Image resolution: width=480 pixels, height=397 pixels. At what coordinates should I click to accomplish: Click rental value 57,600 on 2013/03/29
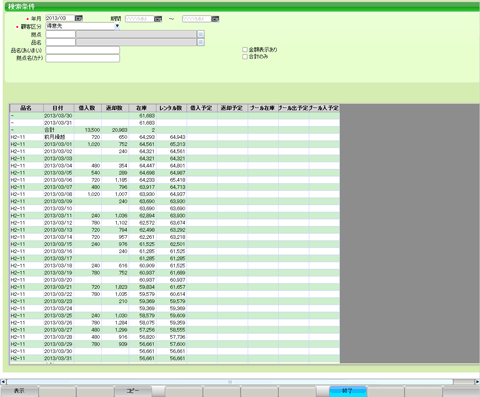click(171, 344)
